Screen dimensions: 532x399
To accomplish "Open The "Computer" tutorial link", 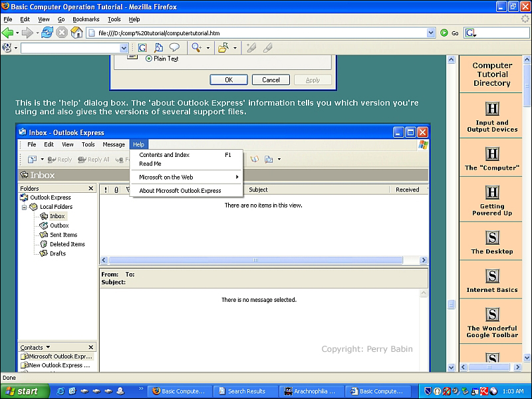I will [x=492, y=168].
